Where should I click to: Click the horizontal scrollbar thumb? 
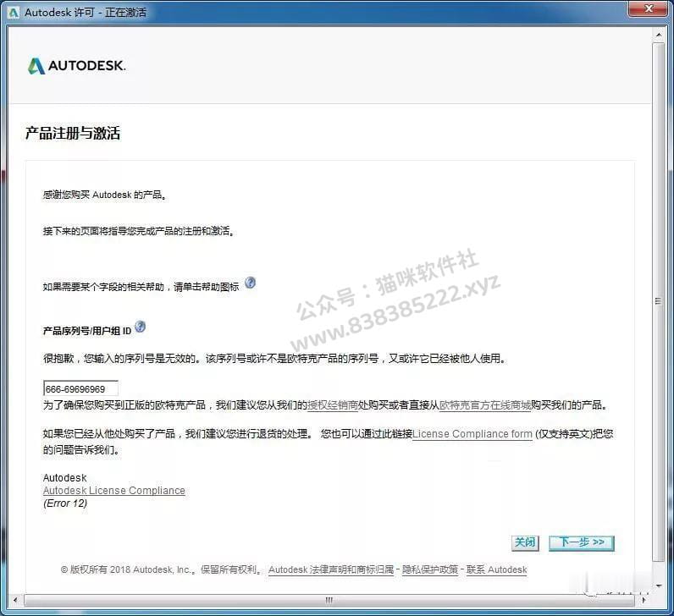tap(329, 600)
